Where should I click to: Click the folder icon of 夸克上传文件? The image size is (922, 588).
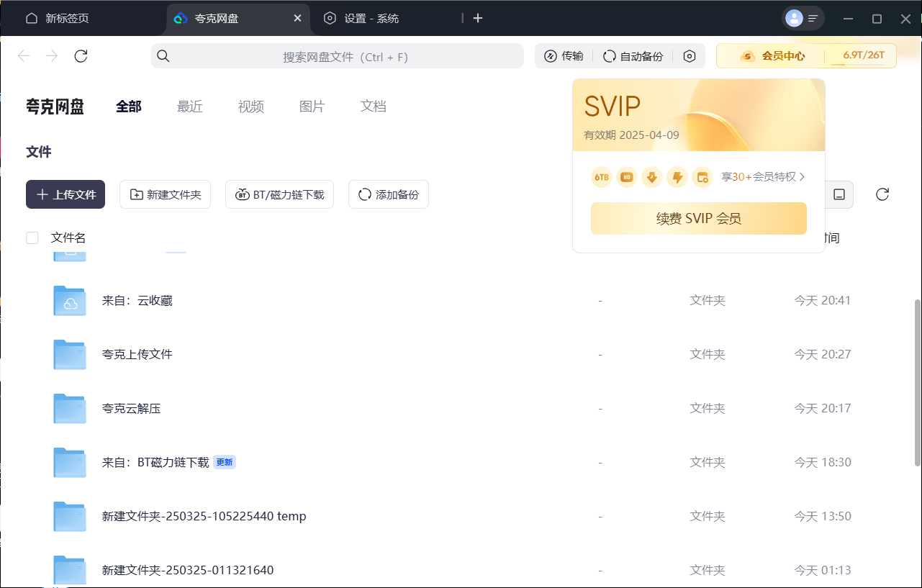coord(70,354)
